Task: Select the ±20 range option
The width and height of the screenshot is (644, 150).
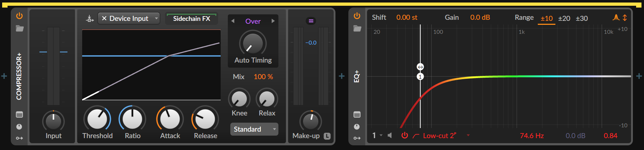Action: (564, 18)
